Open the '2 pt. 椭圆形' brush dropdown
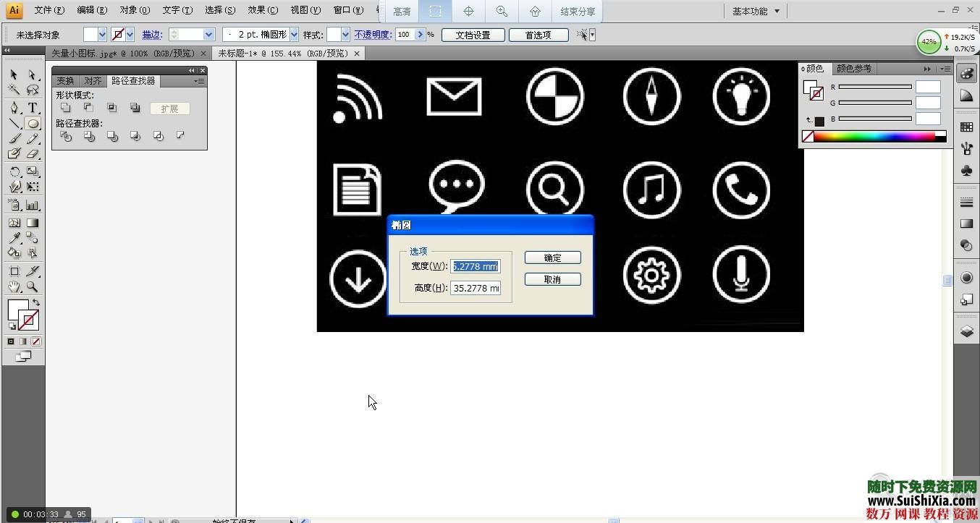 (294, 35)
